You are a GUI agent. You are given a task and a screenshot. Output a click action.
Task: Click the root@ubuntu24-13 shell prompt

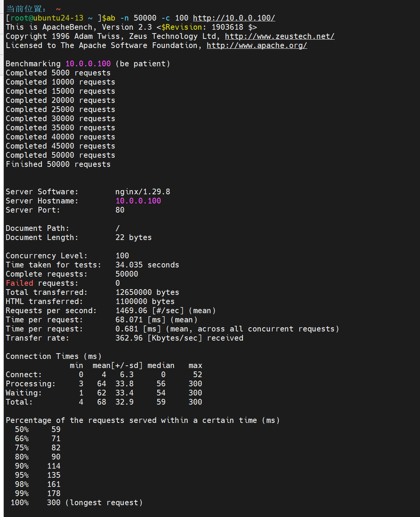pyautogui.click(x=47, y=18)
